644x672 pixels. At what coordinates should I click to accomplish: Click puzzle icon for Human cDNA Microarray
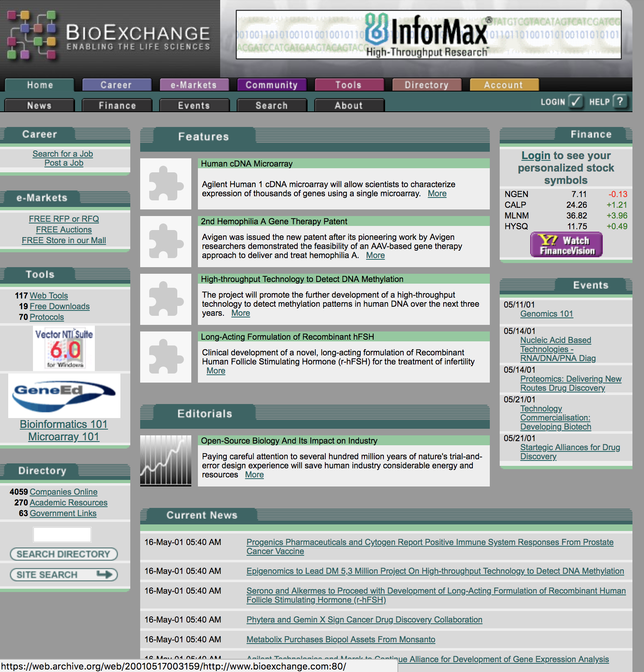click(166, 184)
